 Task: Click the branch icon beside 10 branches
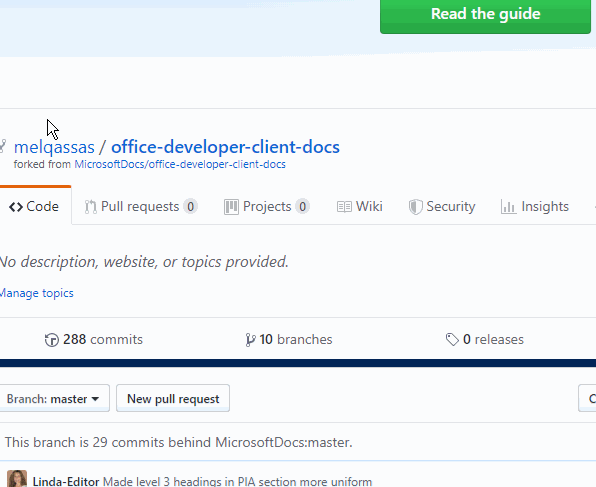(250, 340)
